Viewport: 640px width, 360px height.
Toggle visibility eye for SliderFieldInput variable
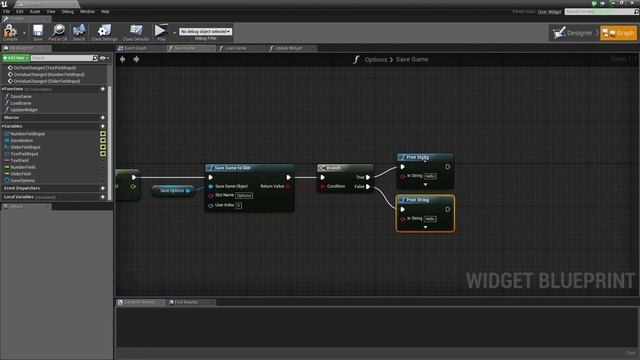coord(103,147)
